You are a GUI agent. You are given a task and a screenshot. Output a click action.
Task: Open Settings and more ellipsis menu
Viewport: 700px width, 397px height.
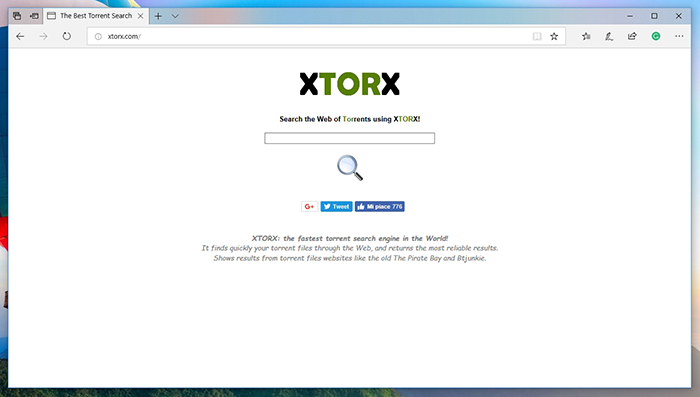coord(679,36)
